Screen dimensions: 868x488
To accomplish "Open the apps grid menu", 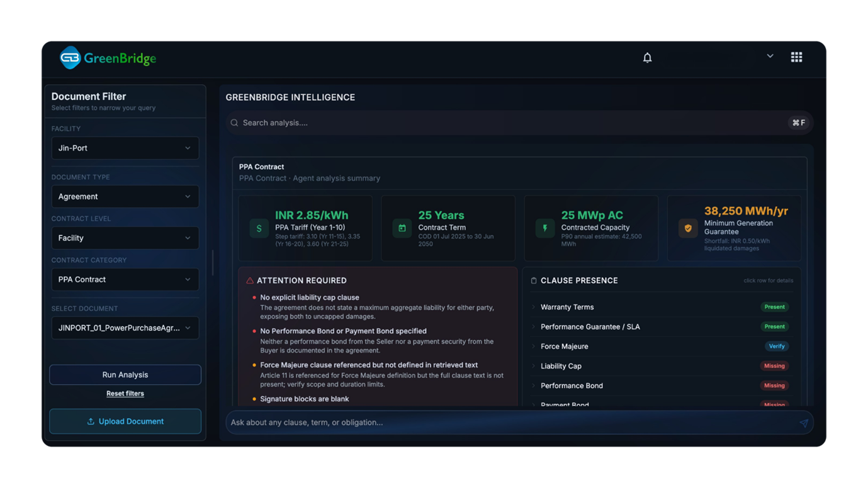I will click(796, 57).
